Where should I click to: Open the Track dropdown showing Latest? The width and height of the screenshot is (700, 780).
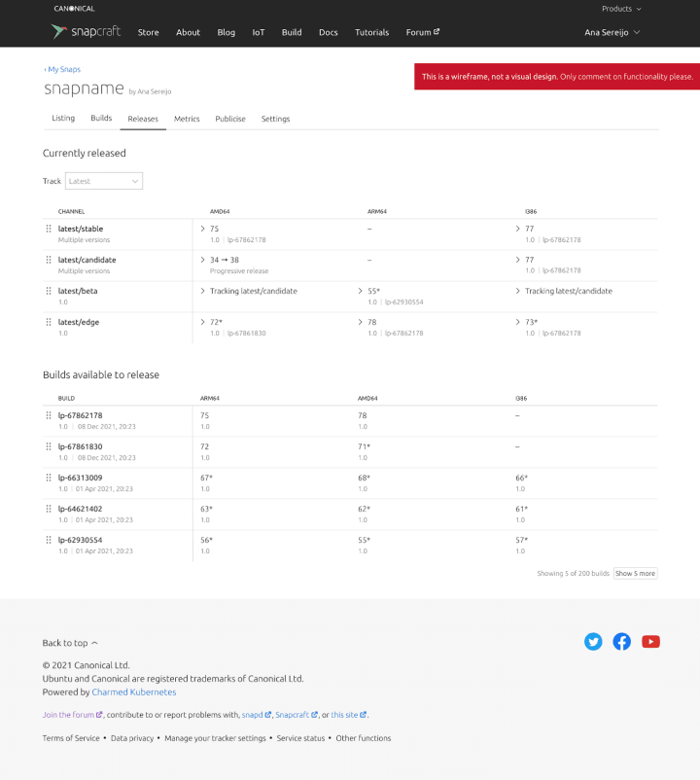104,181
